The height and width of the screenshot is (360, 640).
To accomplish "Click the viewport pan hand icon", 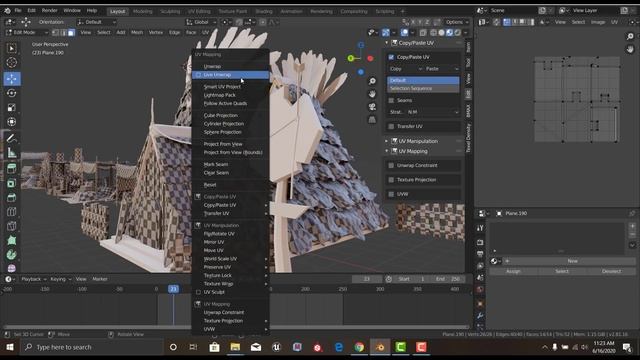I will coord(372,94).
